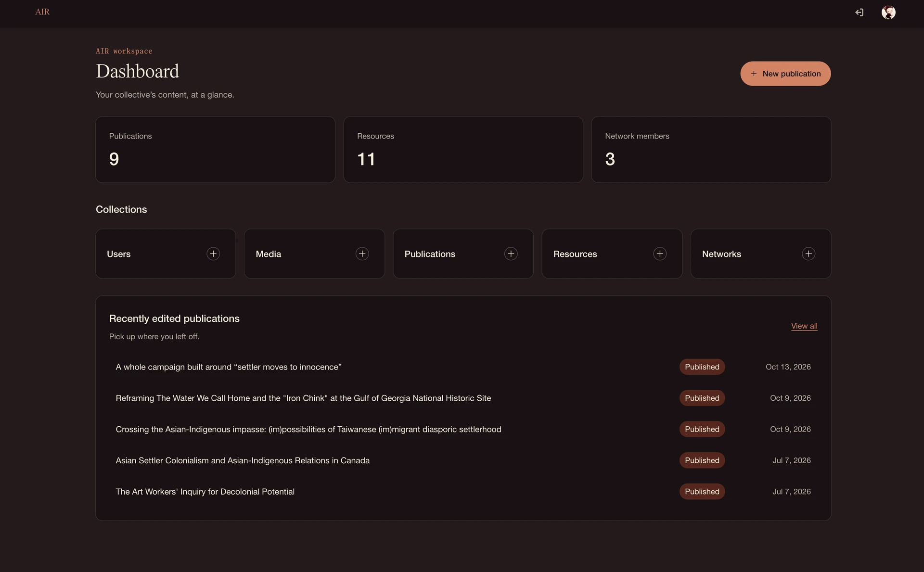Click the plus icon on the Networks collection card

pos(808,254)
